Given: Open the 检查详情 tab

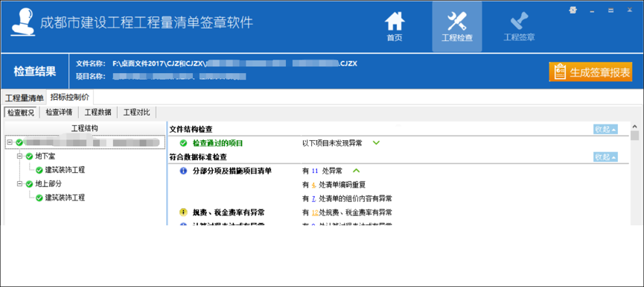Looking at the screenshot, I should [x=59, y=113].
